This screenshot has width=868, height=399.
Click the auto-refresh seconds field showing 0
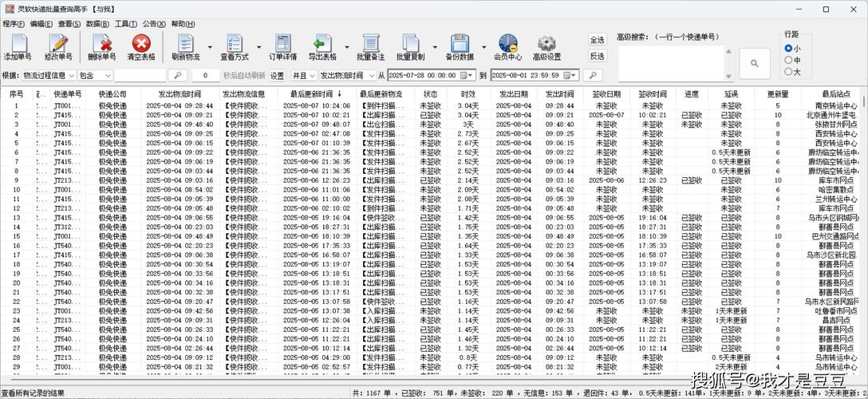(207, 75)
